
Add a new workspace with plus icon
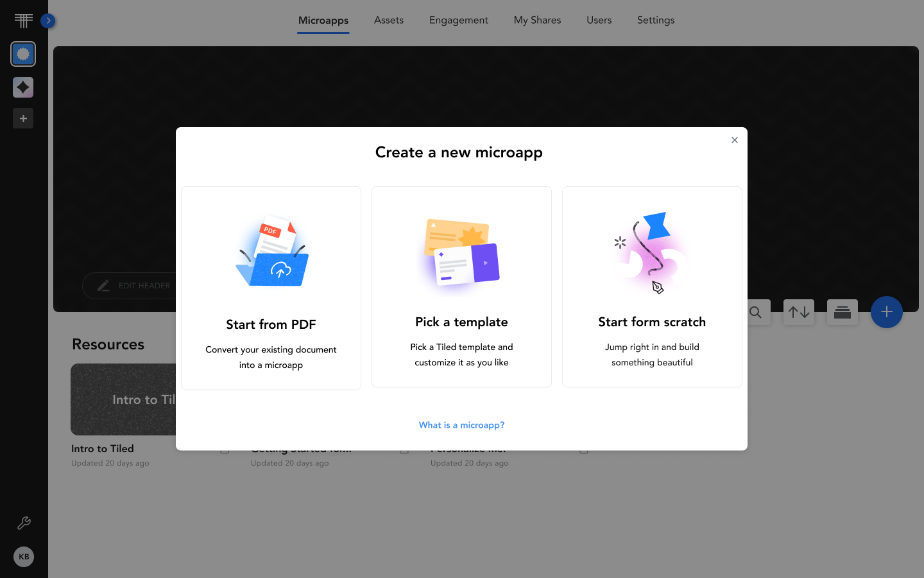click(x=23, y=118)
